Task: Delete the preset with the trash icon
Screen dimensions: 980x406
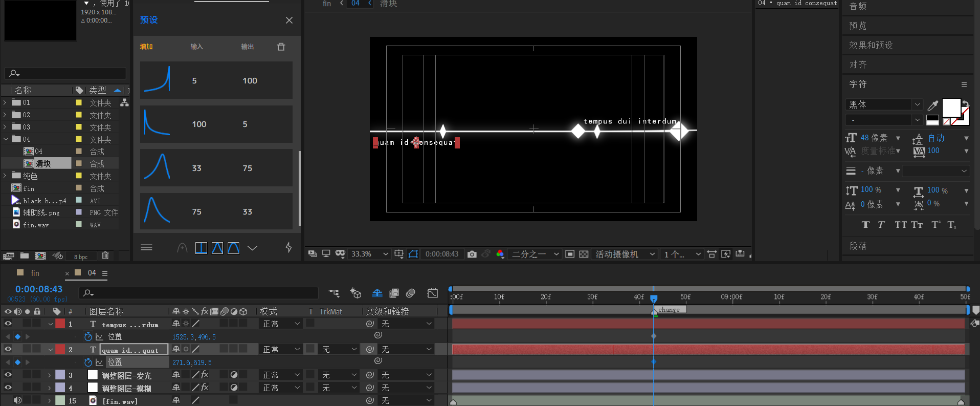Action: coord(281,47)
